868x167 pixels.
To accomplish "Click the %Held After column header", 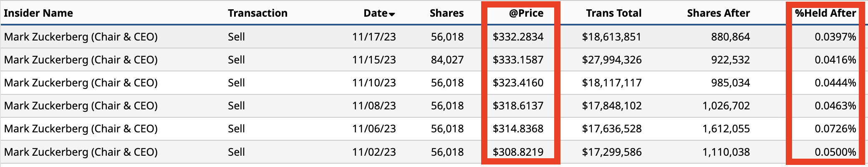I will [825, 13].
